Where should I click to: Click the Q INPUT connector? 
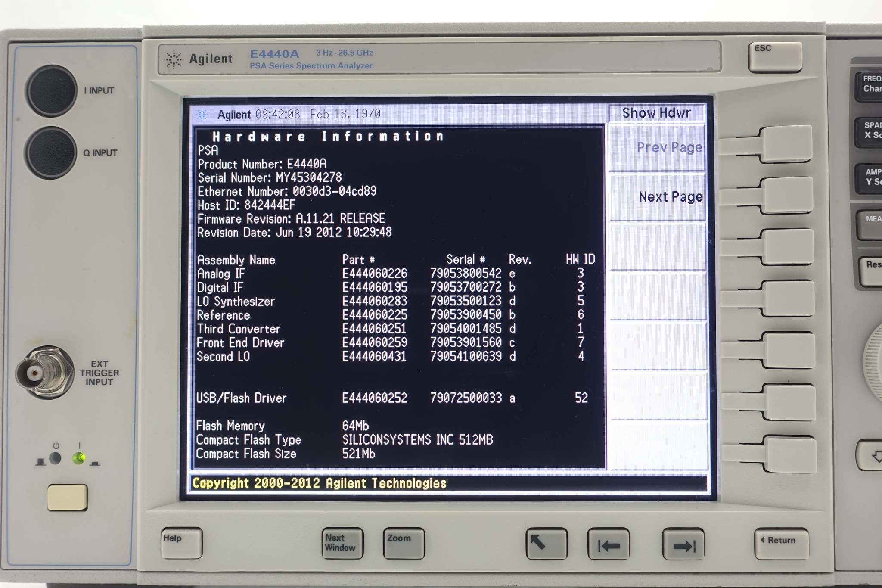(x=52, y=153)
